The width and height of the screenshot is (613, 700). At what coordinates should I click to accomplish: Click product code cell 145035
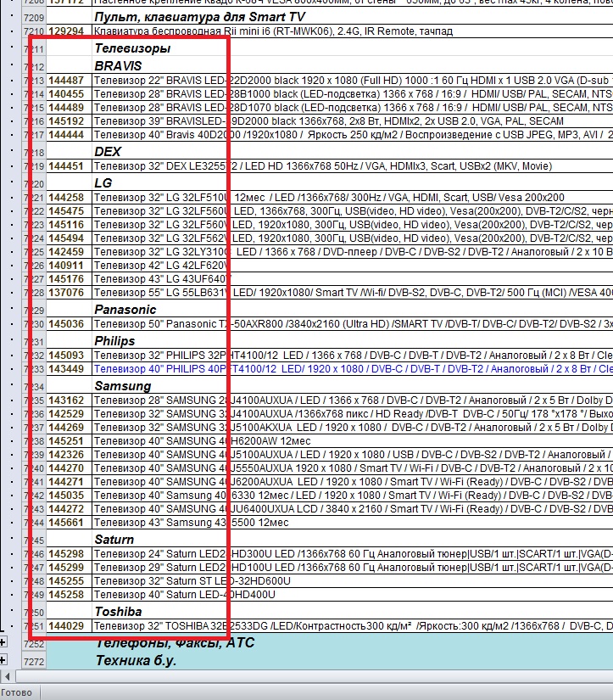[x=70, y=496]
